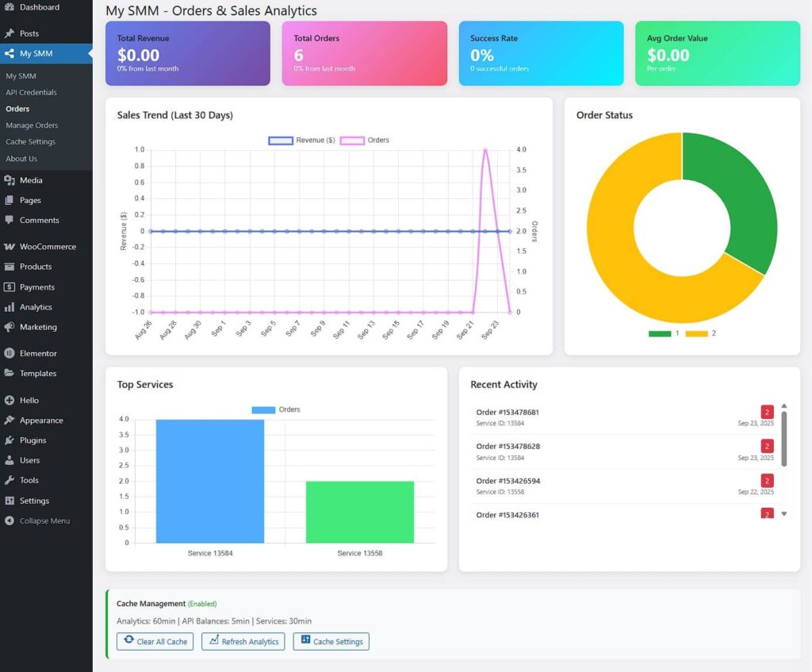Click the Appearance paintbrush icon
Image resolution: width=812 pixels, height=672 pixels.
tap(10, 420)
